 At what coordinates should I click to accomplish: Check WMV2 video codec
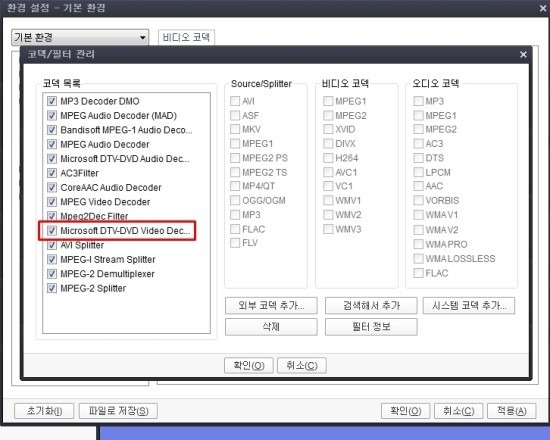click(x=328, y=214)
